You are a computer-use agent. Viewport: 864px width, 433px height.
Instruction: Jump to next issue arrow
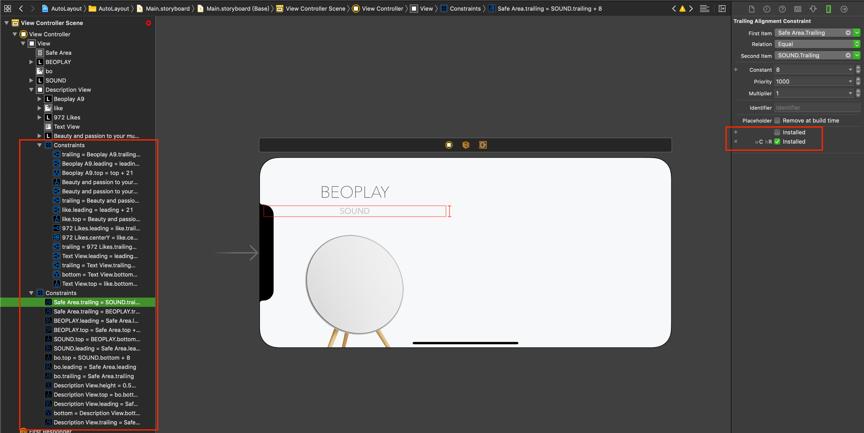coord(690,9)
